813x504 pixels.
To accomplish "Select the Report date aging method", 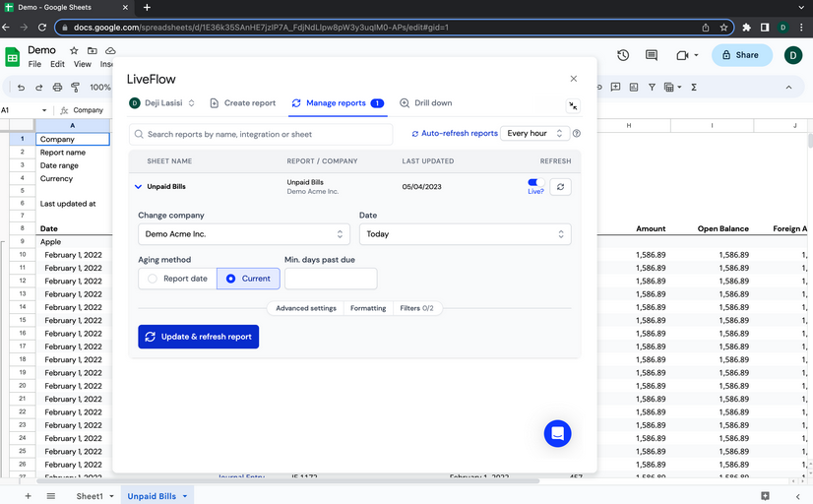I will click(177, 279).
